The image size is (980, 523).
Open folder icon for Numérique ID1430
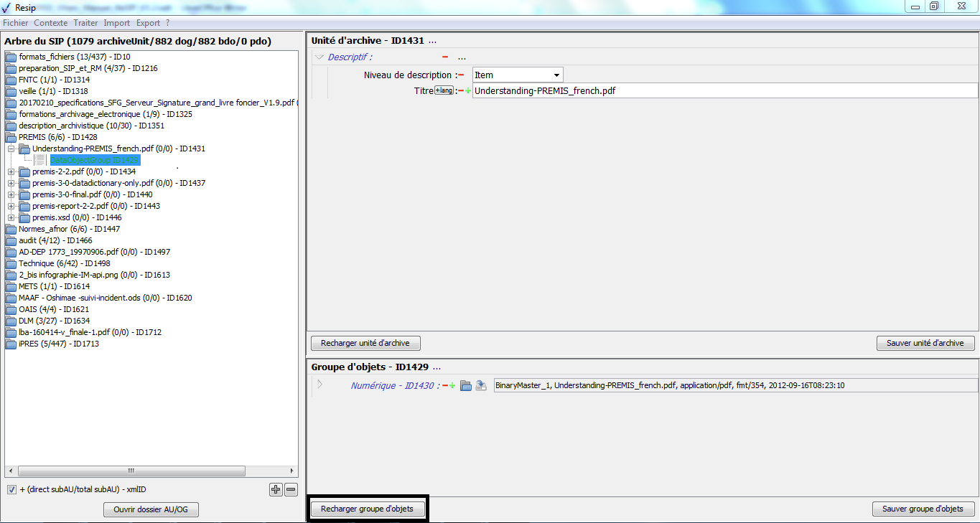466,386
